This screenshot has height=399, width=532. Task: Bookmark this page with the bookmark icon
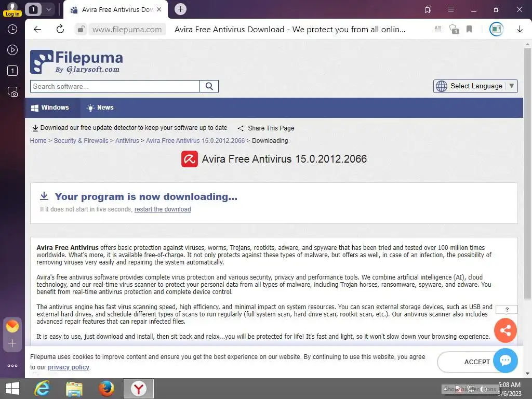(469, 29)
